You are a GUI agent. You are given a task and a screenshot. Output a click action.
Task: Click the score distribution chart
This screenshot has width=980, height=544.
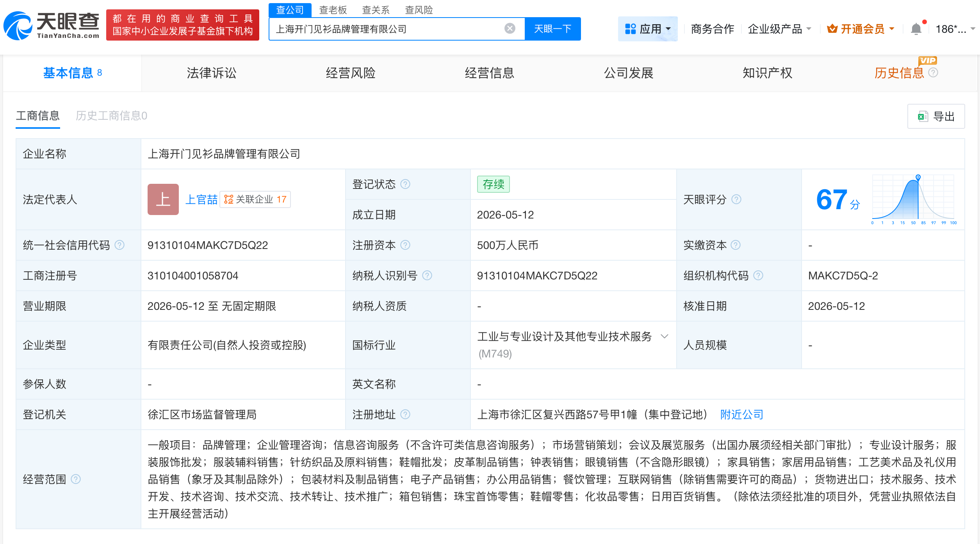click(914, 200)
